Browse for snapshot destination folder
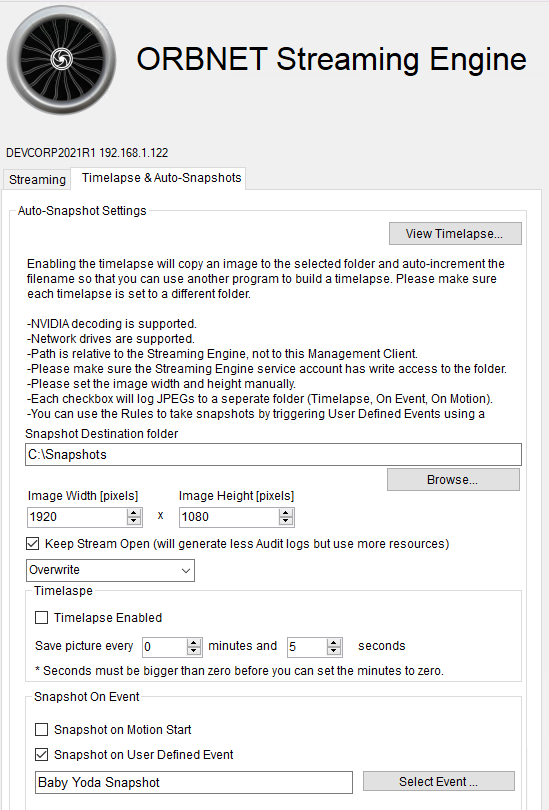 pos(453,479)
